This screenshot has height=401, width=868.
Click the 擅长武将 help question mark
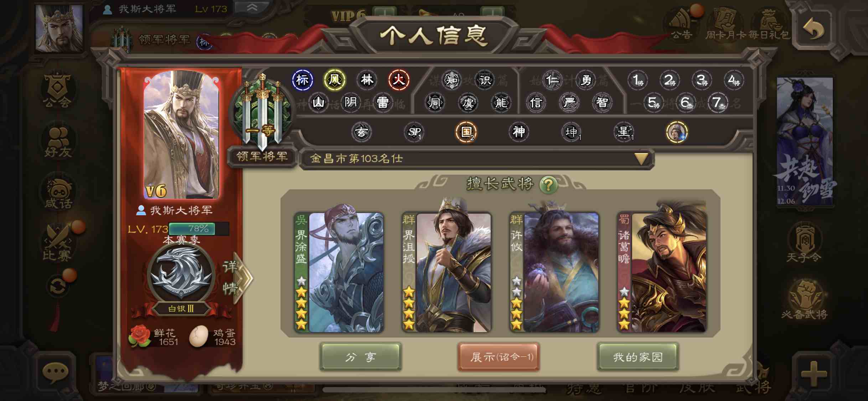[x=548, y=185]
